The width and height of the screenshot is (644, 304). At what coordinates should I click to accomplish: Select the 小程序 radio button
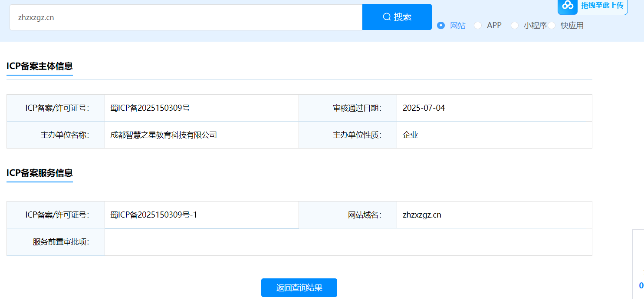[x=515, y=25]
